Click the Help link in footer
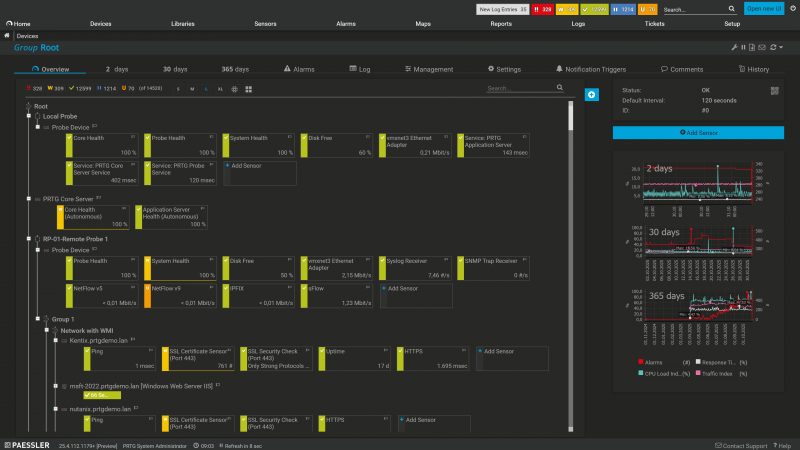800x450 pixels. [784, 445]
